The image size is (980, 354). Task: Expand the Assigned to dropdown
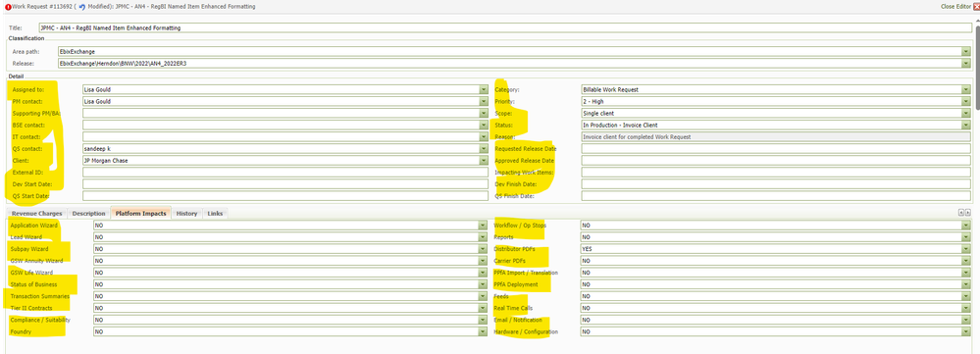483,89
